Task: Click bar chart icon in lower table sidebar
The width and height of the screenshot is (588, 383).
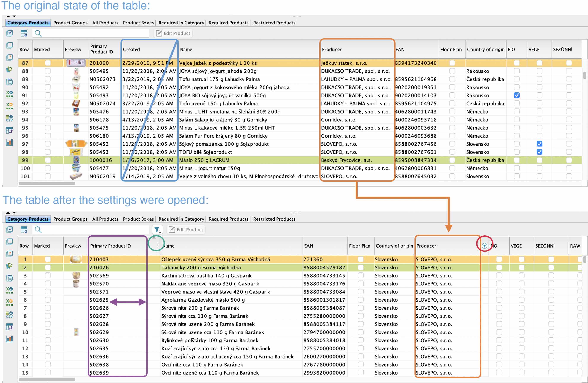Action: (9, 338)
